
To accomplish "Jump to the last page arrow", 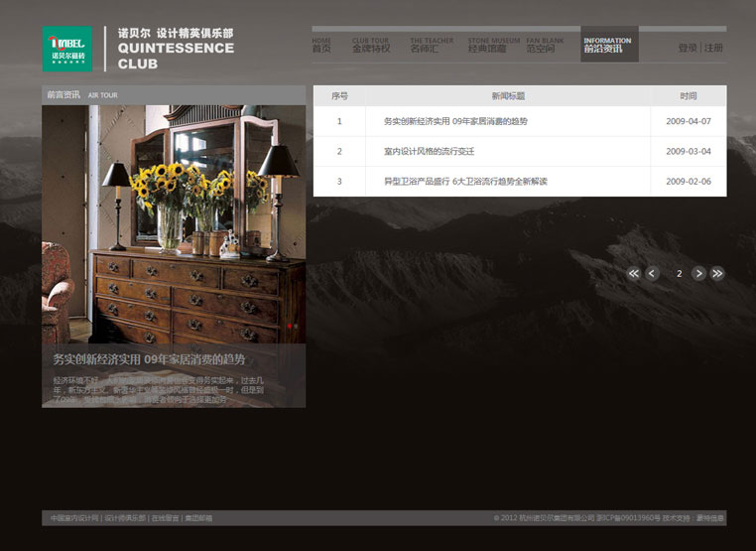I will pos(717,273).
